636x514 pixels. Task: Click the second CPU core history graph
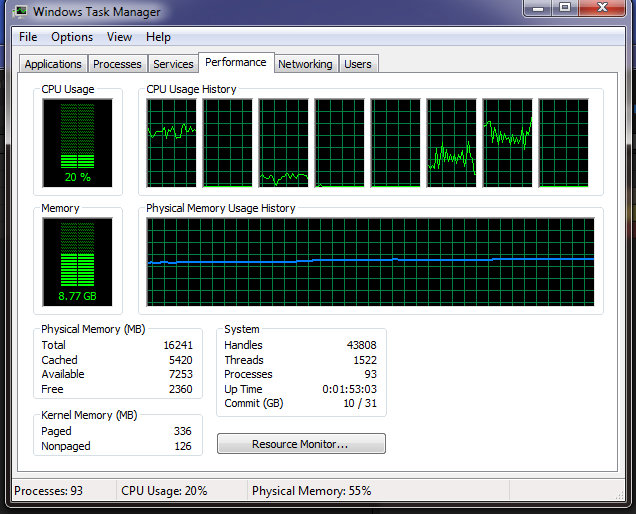tap(228, 143)
